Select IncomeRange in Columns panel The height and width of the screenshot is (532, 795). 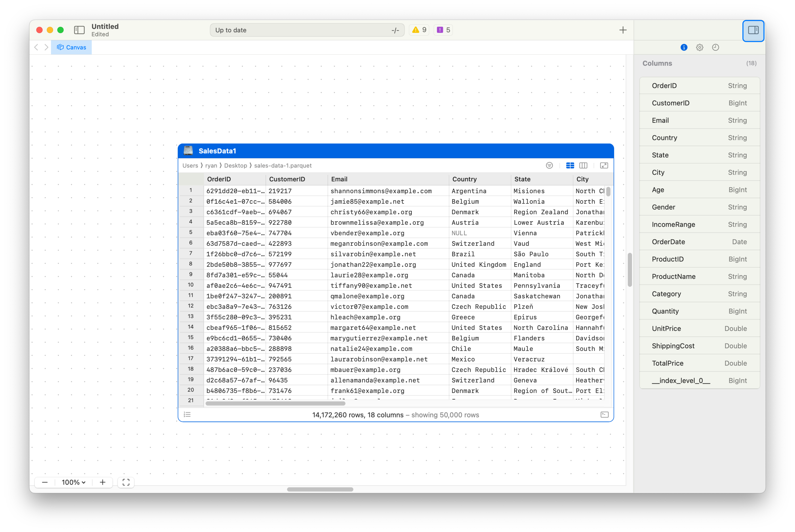click(699, 224)
